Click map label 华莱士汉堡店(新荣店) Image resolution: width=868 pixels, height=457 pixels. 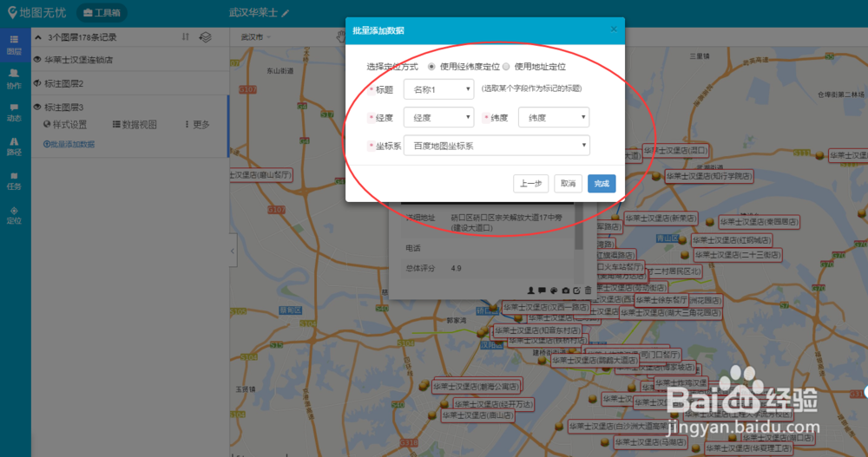pyautogui.click(x=660, y=219)
